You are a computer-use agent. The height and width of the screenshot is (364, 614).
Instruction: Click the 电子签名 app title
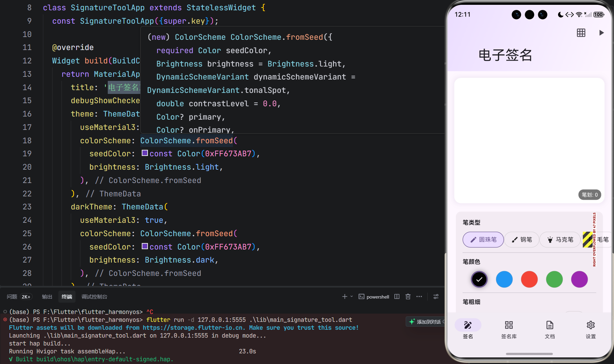tap(505, 55)
